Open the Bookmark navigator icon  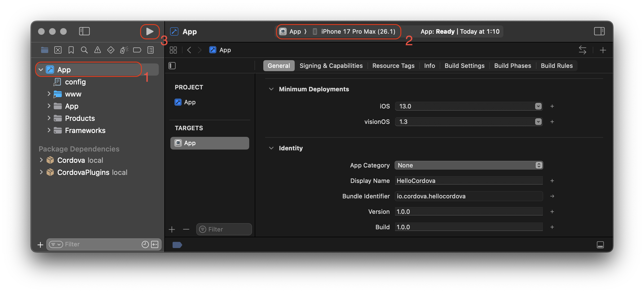[71, 50]
